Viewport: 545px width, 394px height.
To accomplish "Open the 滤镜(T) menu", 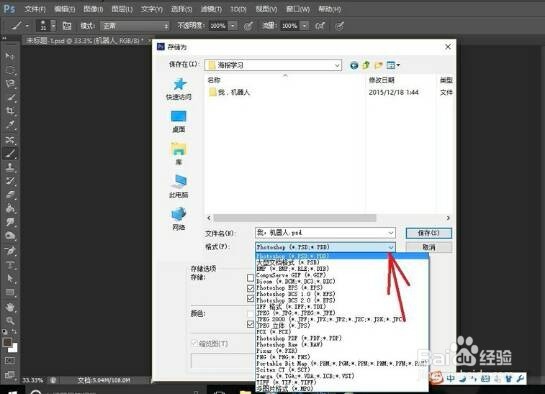I will pyautogui.click(x=211, y=9).
